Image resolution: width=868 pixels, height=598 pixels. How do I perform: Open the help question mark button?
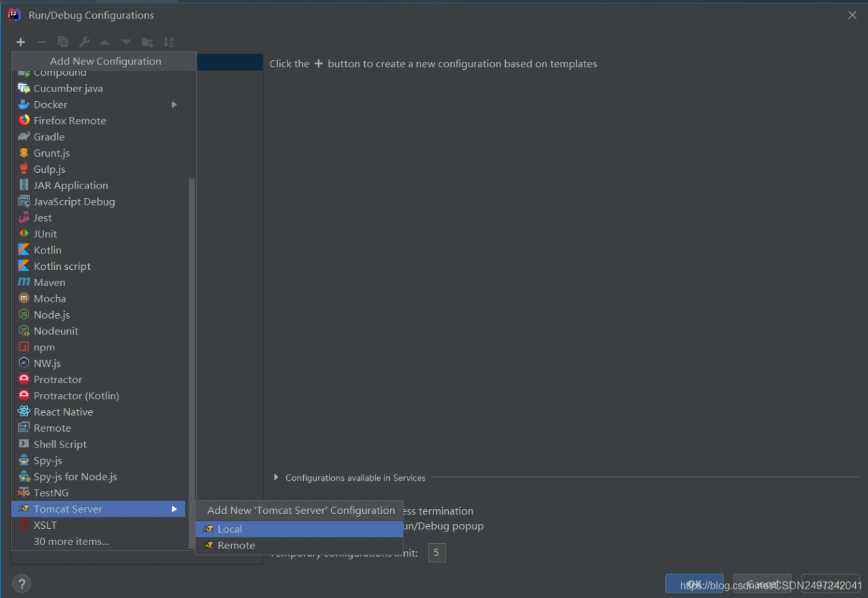pyautogui.click(x=21, y=584)
